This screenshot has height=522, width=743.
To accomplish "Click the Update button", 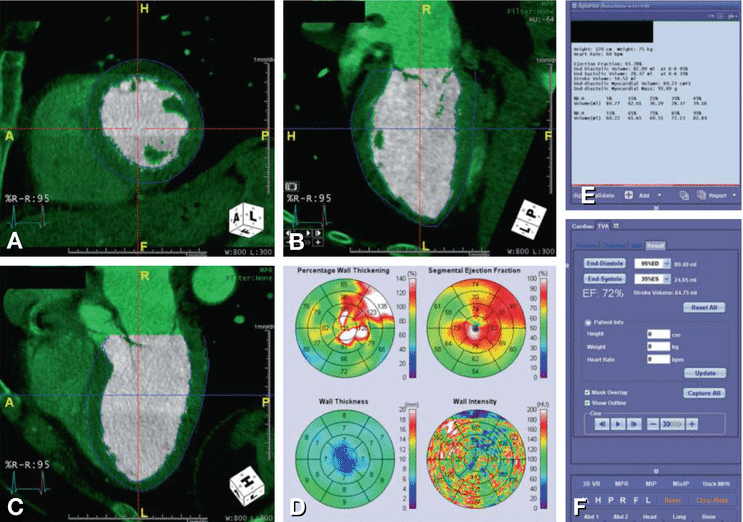I will (x=705, y=373).
